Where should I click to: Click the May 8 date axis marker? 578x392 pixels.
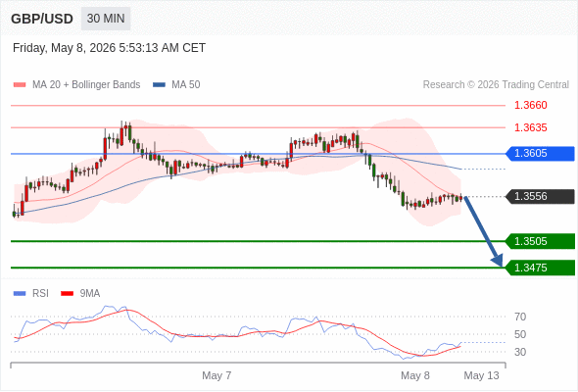pos(415,375)
